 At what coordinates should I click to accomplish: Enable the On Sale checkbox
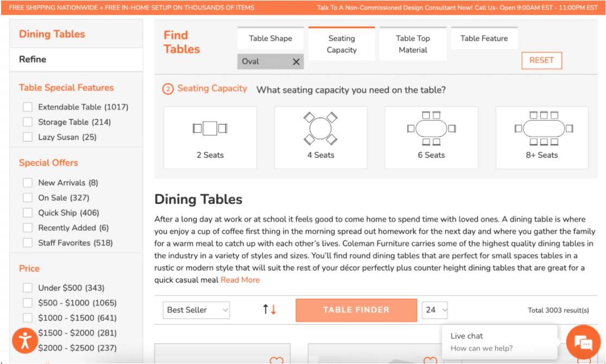coord(28,198)
